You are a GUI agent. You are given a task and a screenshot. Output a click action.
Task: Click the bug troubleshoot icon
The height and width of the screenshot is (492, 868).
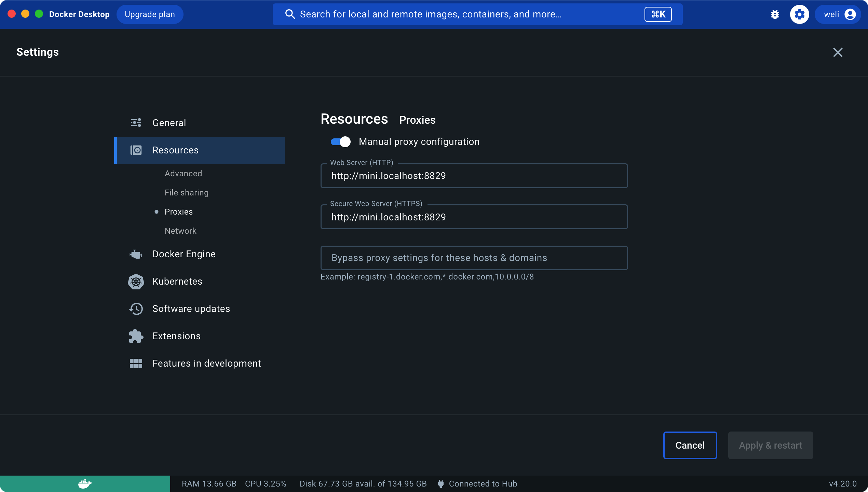tap(775, 14)
